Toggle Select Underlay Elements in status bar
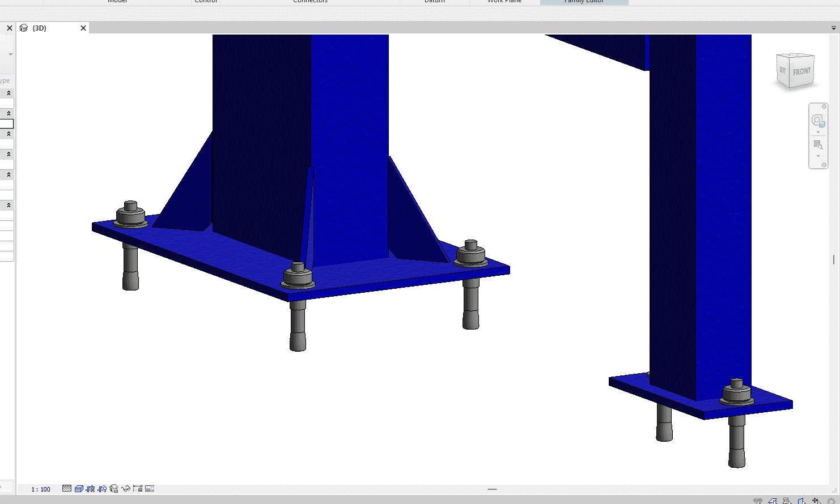Viewport: 840px width, 504px height. pyautogui.click(x=773, y=501)
